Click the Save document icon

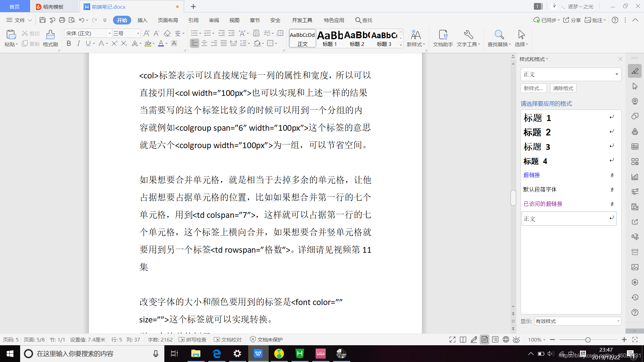click(x=42, y=20)
